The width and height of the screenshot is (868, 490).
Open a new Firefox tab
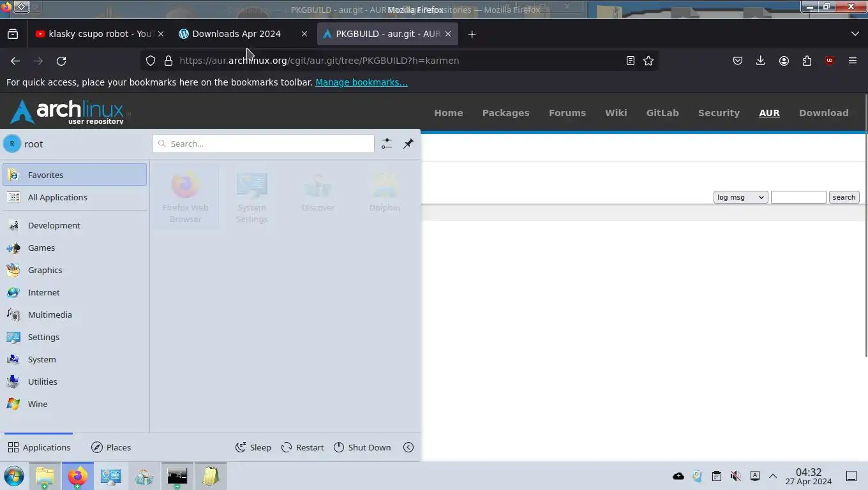472,34
